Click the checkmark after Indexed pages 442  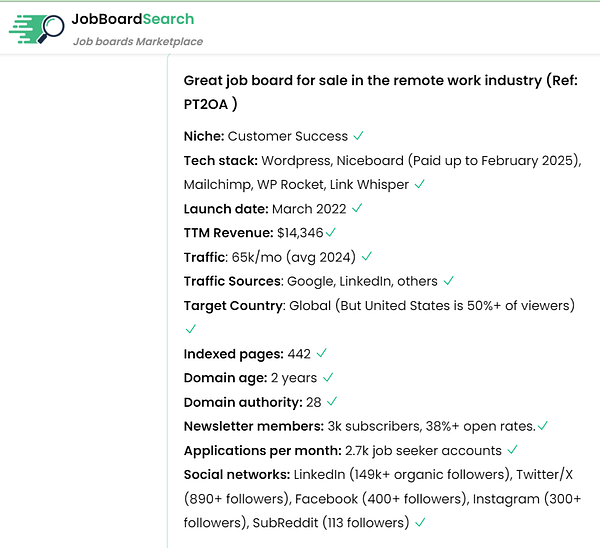click(x=322, y=353)
